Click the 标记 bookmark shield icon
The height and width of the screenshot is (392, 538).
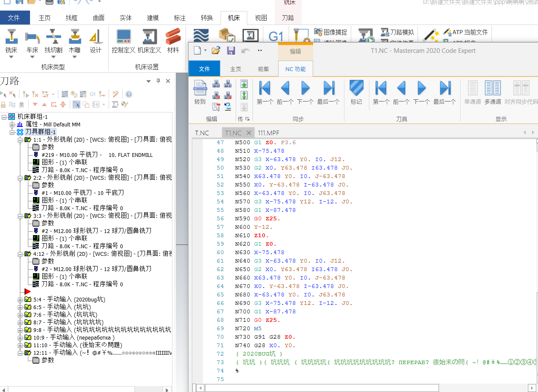pyautogui.click(x=356, y=93)
